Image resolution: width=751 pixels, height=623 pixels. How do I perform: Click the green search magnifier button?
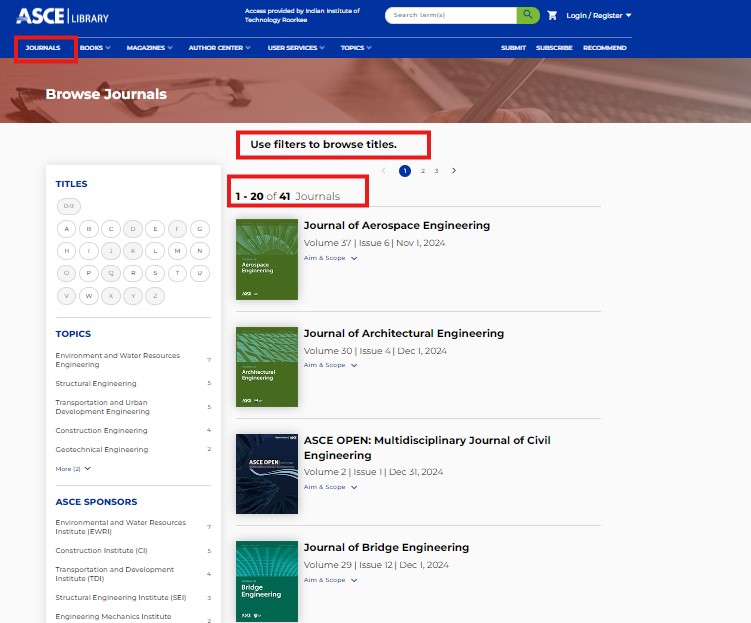click(528, 15)
